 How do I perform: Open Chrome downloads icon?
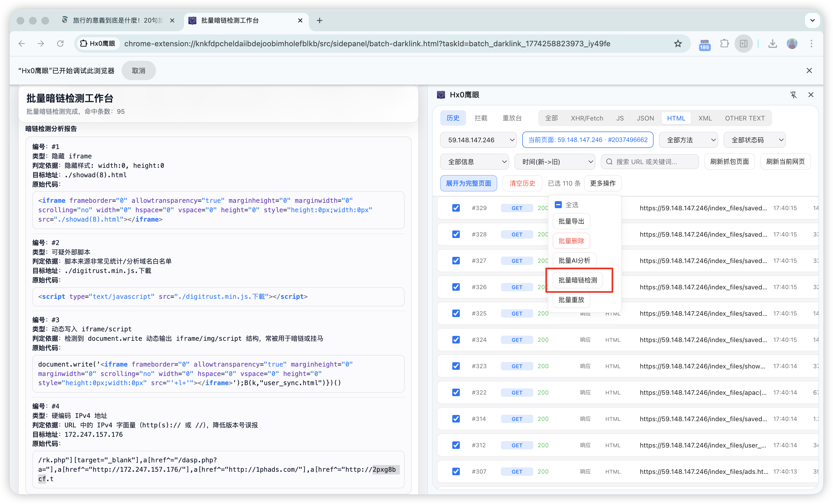click(x=772, y=44)
